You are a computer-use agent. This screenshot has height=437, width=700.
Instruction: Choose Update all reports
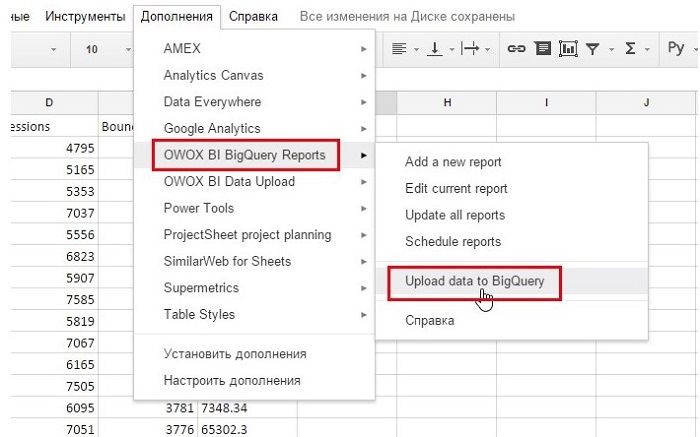pos(512,215)
